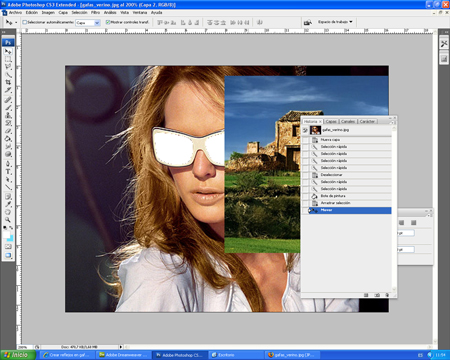Open the Filtro menu
This screenshot has height=360, width=450.
(95, 13)
